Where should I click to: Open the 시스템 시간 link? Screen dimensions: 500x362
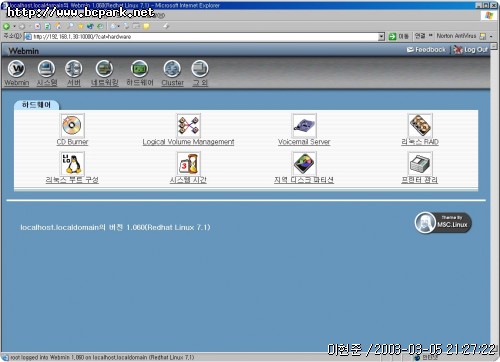(x=188, y=180)
